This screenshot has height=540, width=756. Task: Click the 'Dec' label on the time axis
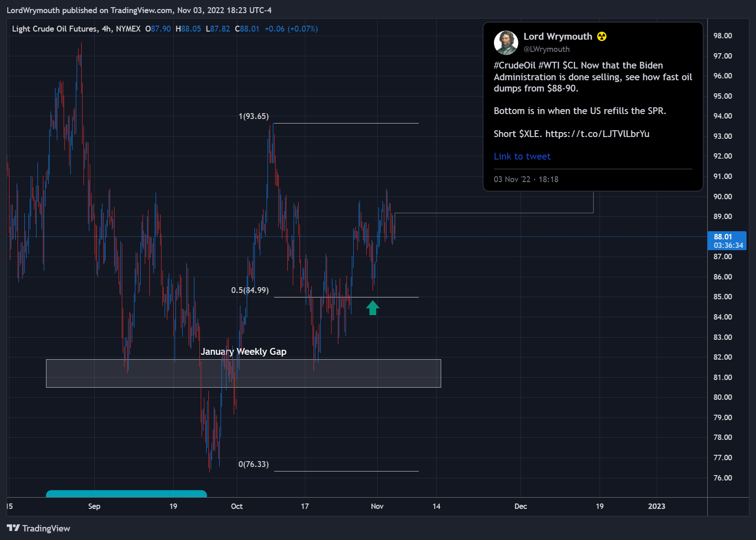[521, 506]
